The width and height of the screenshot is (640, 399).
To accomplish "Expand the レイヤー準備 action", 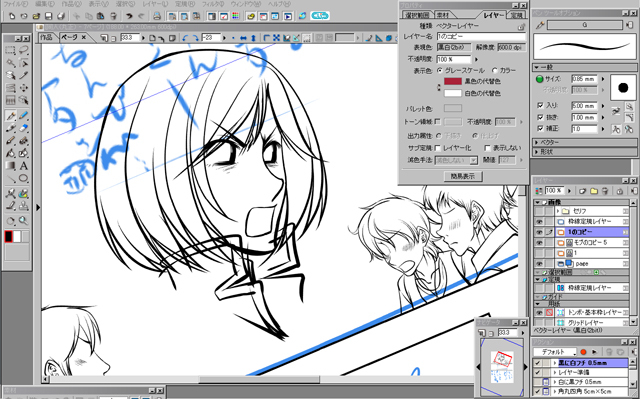I will tap(555, 372).
